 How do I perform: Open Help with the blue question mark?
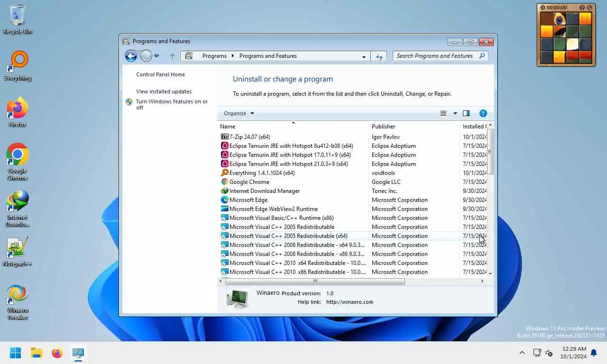(483, 113)
